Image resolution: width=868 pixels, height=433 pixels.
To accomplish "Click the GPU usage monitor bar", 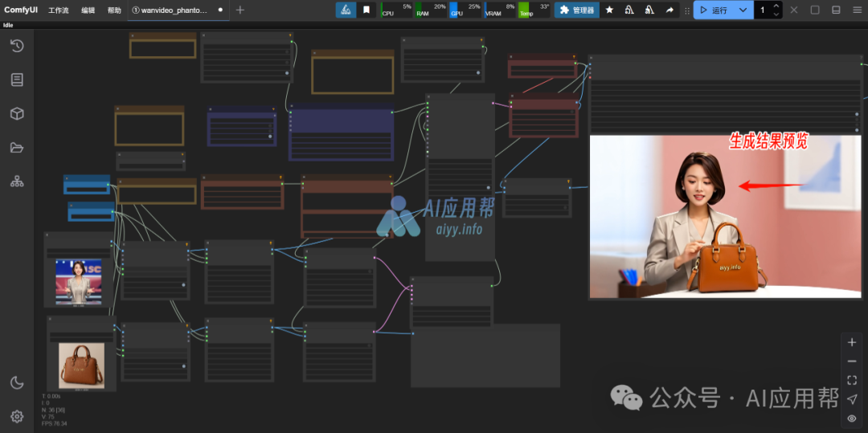I will [465, 10].
